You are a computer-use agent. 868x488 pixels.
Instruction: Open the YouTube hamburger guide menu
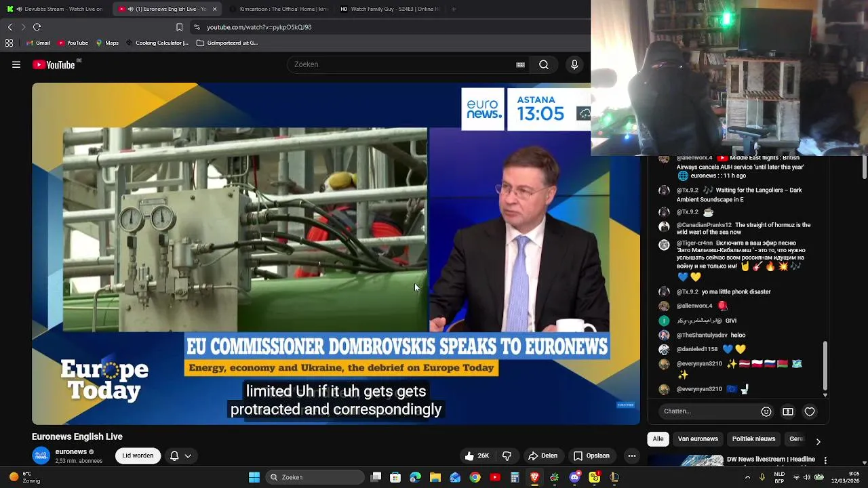pos(16,65)
